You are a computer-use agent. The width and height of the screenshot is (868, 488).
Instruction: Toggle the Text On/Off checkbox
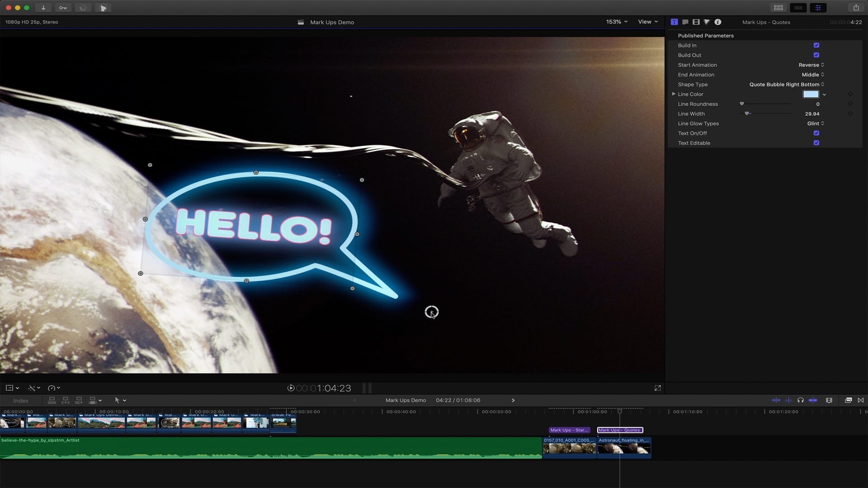[816, 133]
